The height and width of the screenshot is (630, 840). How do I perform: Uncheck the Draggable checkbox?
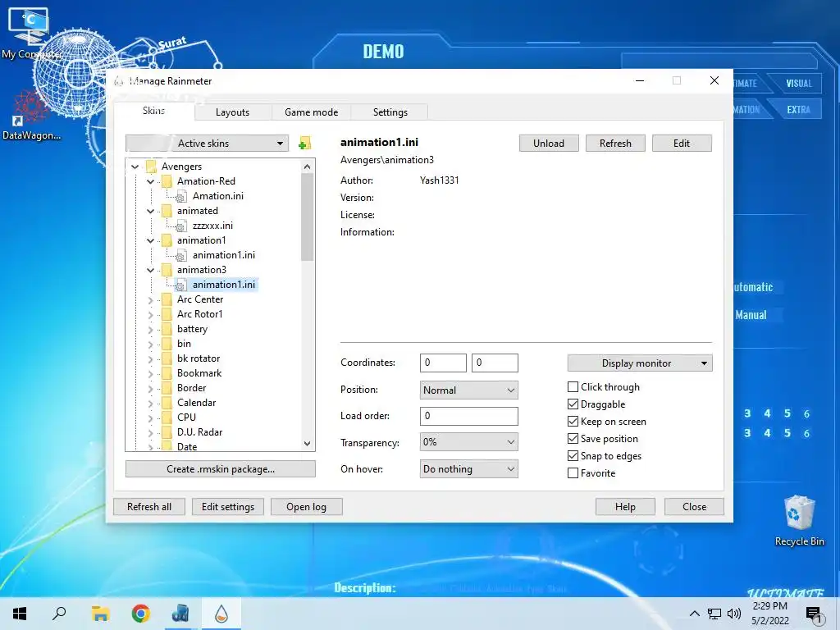pyautogui.click(x=573, y=404)
